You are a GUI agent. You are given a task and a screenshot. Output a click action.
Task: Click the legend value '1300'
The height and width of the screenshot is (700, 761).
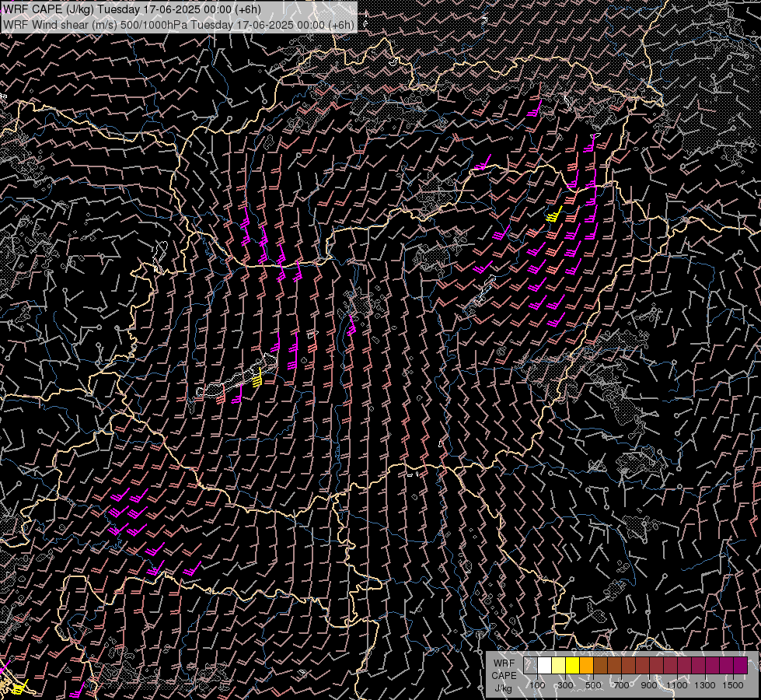tap(705, 685)
